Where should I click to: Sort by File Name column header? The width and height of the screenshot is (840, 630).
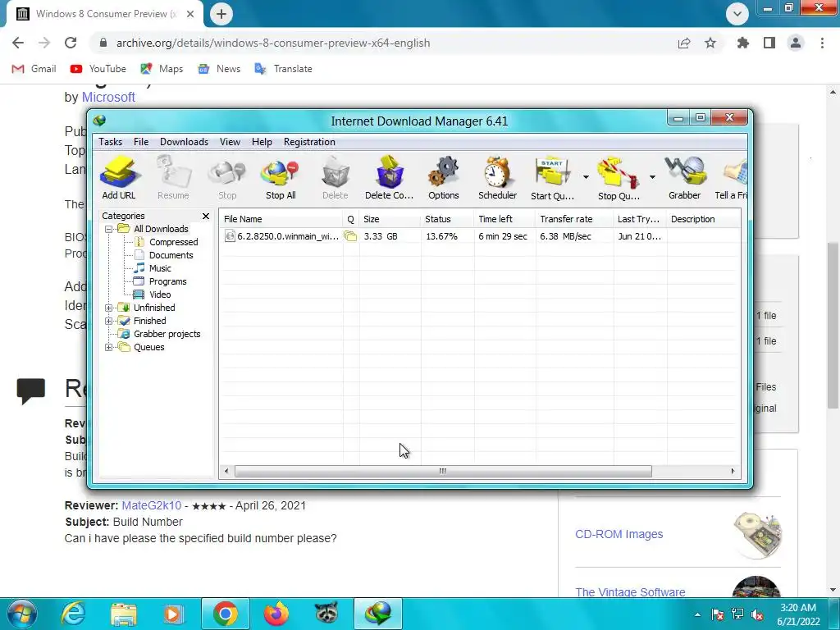(x=281, y=219)
